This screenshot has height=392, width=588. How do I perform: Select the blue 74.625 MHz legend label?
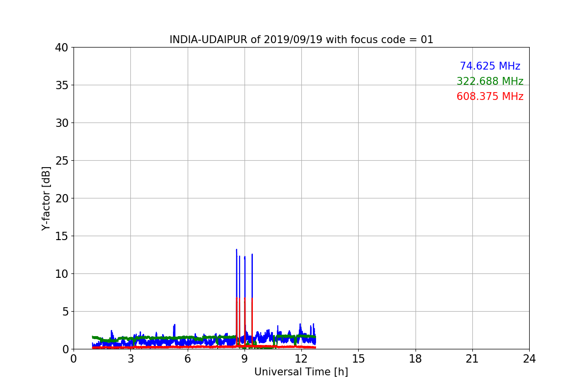490,66
